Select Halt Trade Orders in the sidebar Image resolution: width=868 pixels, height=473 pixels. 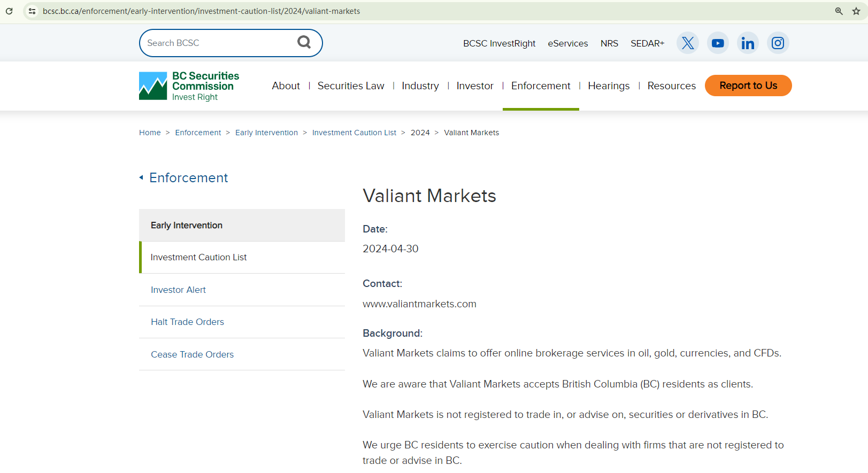[x=187, y=322]
